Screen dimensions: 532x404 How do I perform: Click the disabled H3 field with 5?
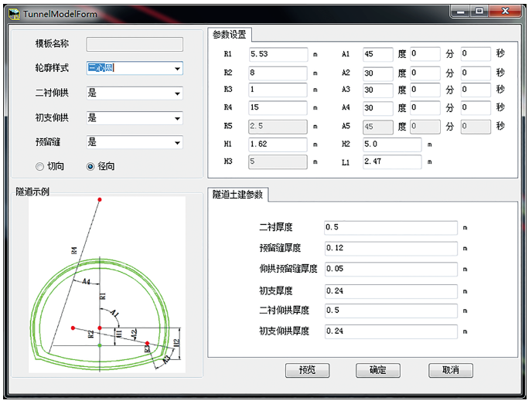278,161
